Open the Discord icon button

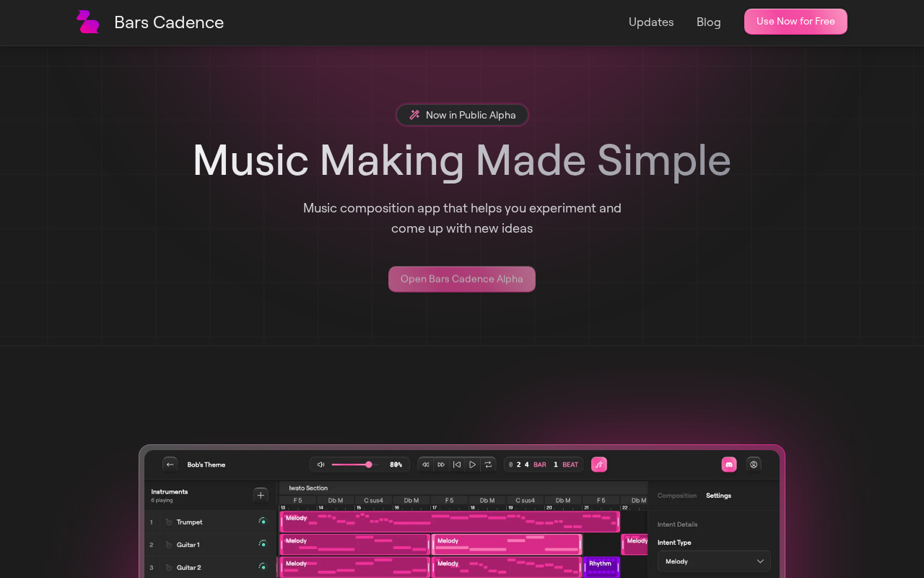(x=729, y=465)
